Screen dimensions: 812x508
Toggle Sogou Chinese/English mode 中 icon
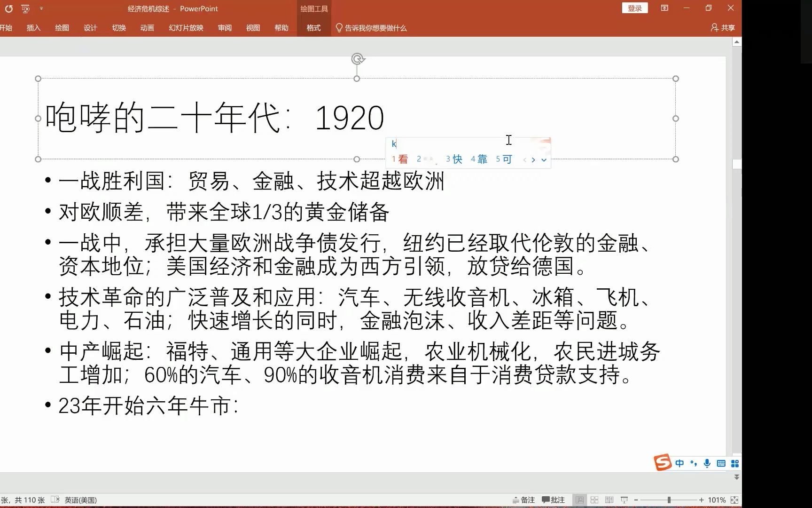click(x=679, y=463)
